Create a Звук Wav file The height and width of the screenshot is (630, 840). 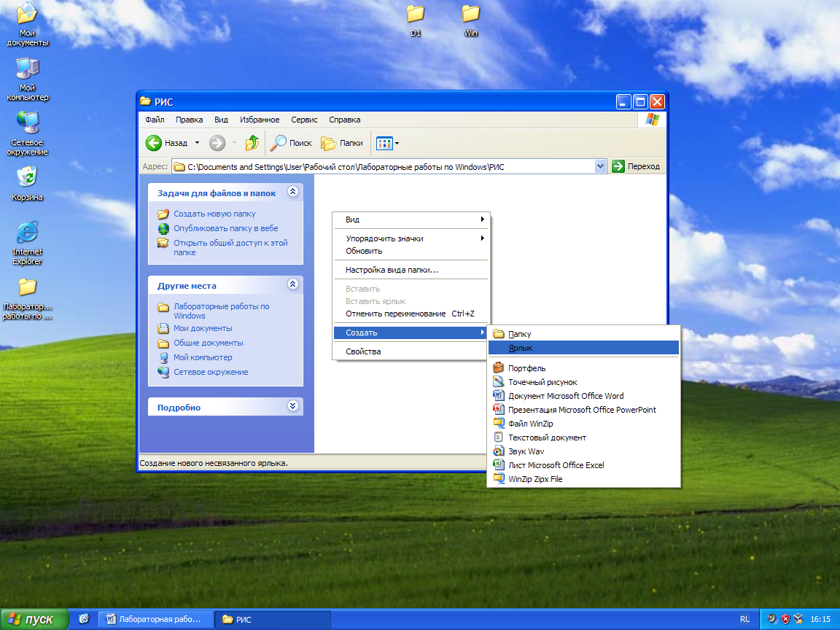583,451
